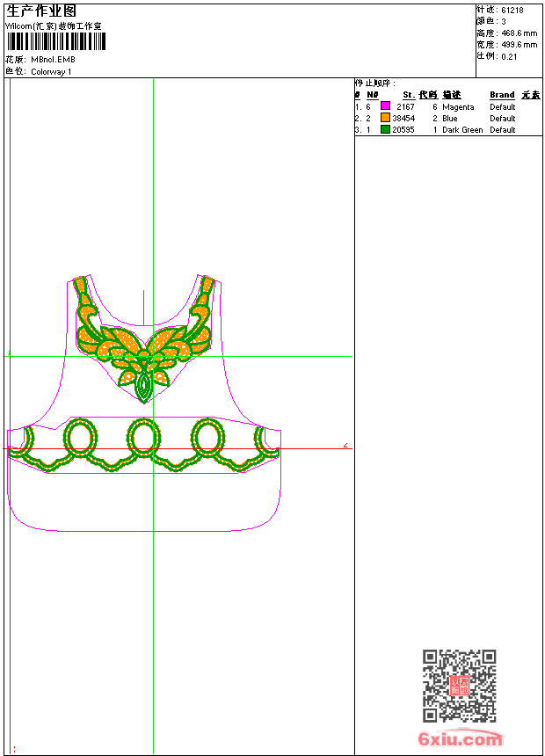Click the '停止顺序' stop sequence heading
This screenshot has width=545, height=756.
pos(375,84)
